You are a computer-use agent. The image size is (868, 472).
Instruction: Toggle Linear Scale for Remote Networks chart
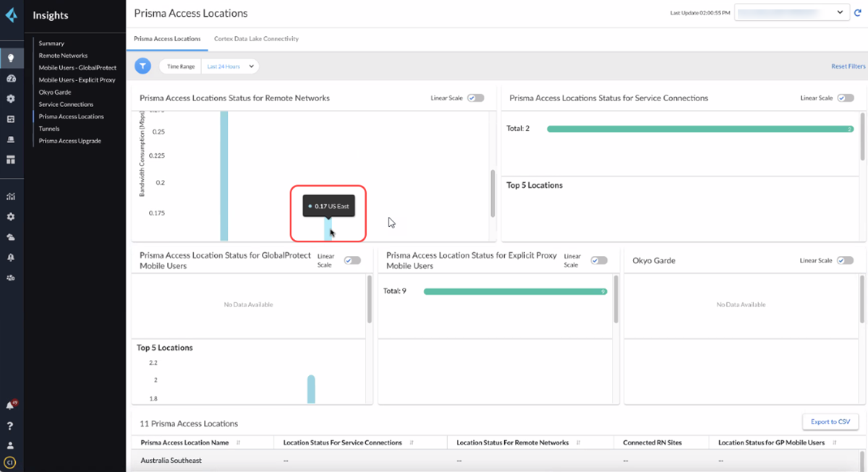pos(475,98)
